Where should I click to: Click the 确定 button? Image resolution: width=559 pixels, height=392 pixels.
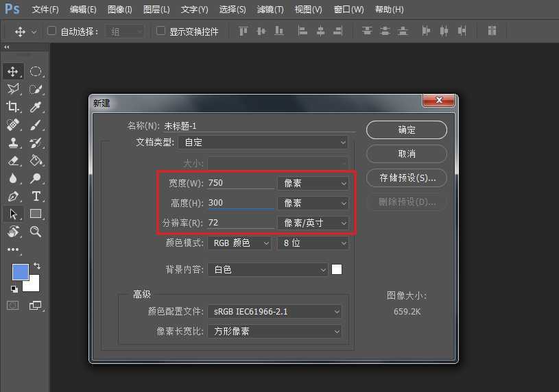point(406,130)
